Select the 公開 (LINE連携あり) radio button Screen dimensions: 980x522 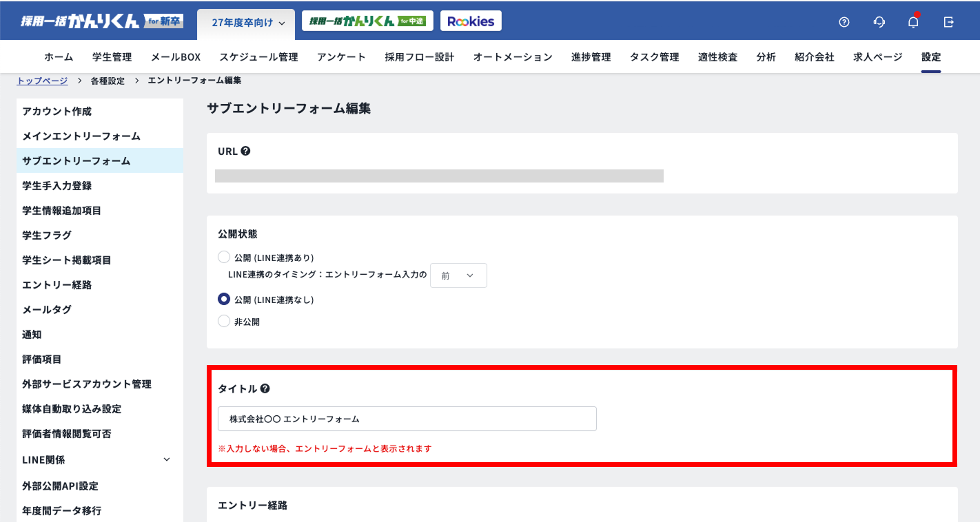pyautogui.click(x=224, y=256)
